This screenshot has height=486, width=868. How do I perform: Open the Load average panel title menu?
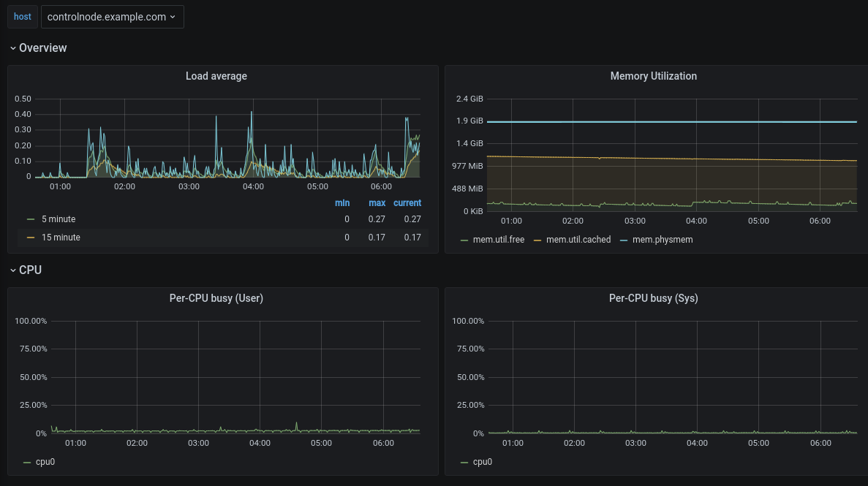click(x=216, y=76)
